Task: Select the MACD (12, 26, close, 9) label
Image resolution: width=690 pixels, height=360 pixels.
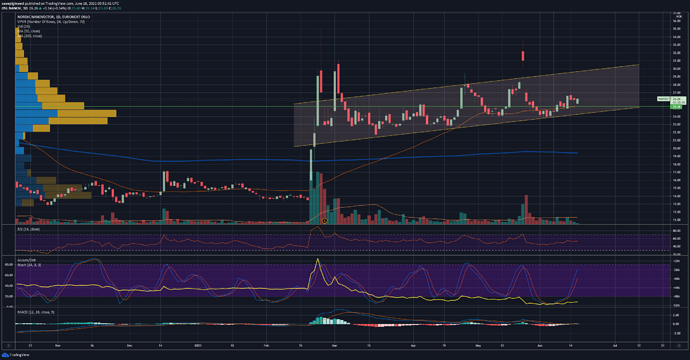Action: 36,312
